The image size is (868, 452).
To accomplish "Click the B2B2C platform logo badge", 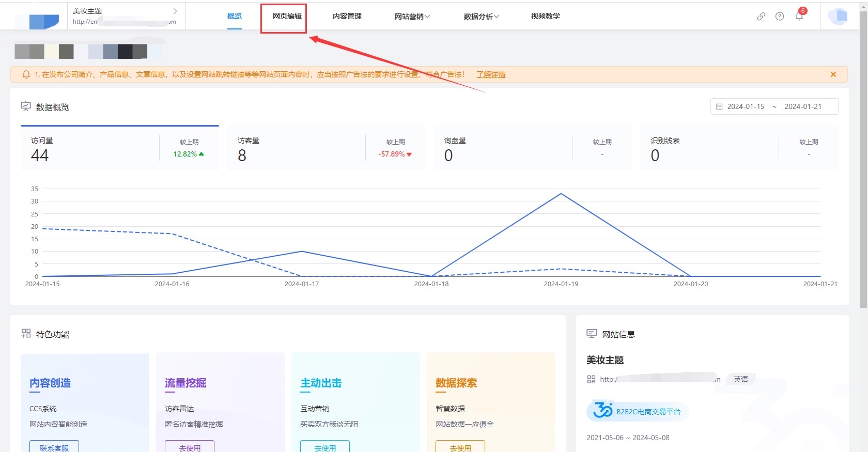I will point(637,412).
